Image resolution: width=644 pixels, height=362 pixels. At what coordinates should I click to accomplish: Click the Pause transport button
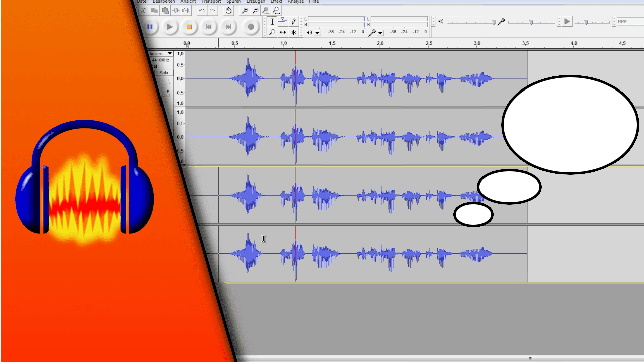tap(150, 27)
